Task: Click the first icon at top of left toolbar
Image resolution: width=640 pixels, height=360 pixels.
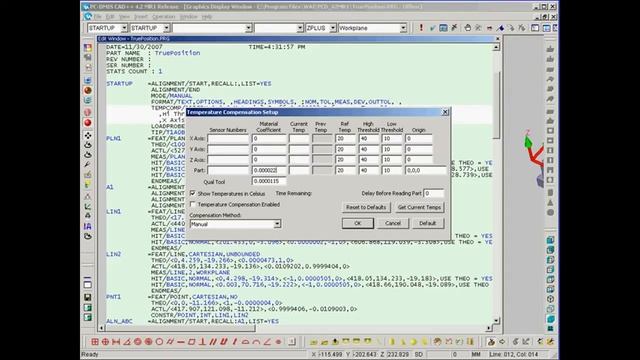Action: coord(87,48)
